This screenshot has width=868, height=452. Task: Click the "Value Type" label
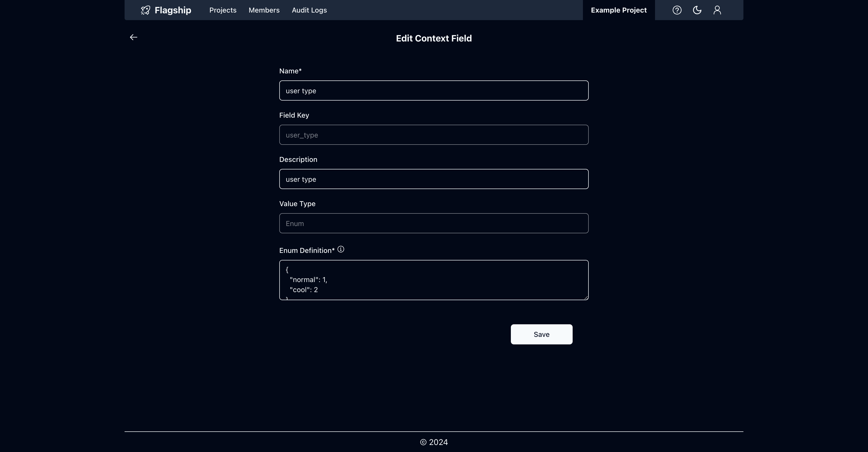pyautogui.click(x=297, y=204)
